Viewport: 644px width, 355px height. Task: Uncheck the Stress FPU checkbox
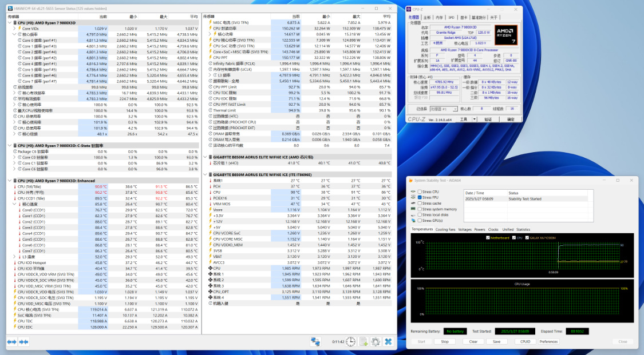click(x=420, y=197)
